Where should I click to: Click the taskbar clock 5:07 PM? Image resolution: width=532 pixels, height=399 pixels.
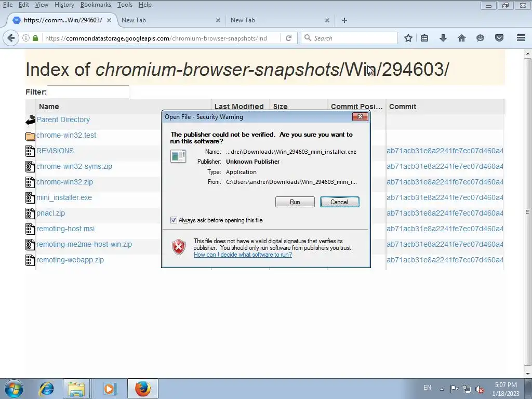click(506, 385)
